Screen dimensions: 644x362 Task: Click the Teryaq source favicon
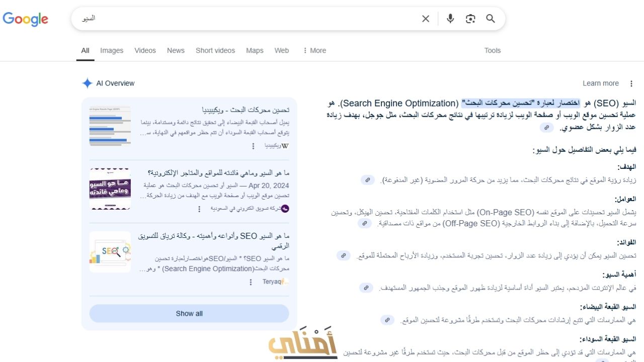pos(285,282)
